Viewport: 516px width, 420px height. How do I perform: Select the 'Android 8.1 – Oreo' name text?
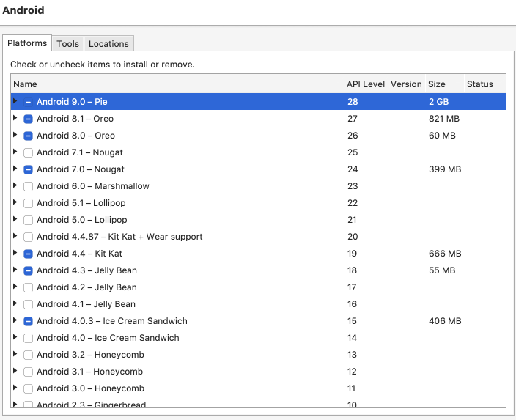coord(75,119)
